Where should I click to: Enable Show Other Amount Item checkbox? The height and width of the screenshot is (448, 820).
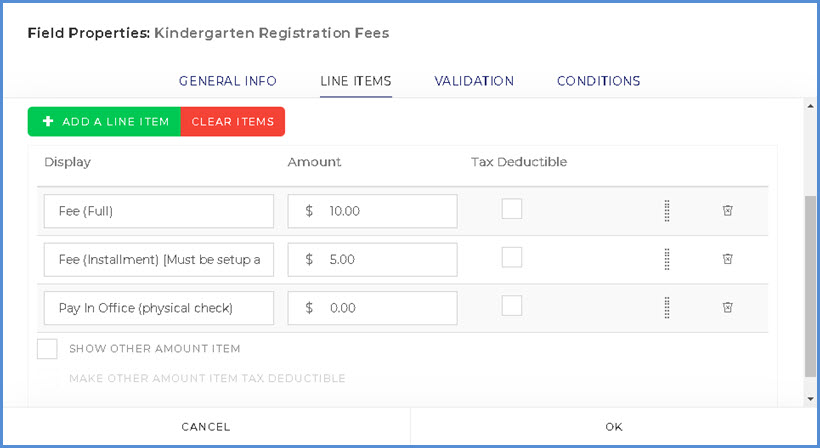(47, 349)
